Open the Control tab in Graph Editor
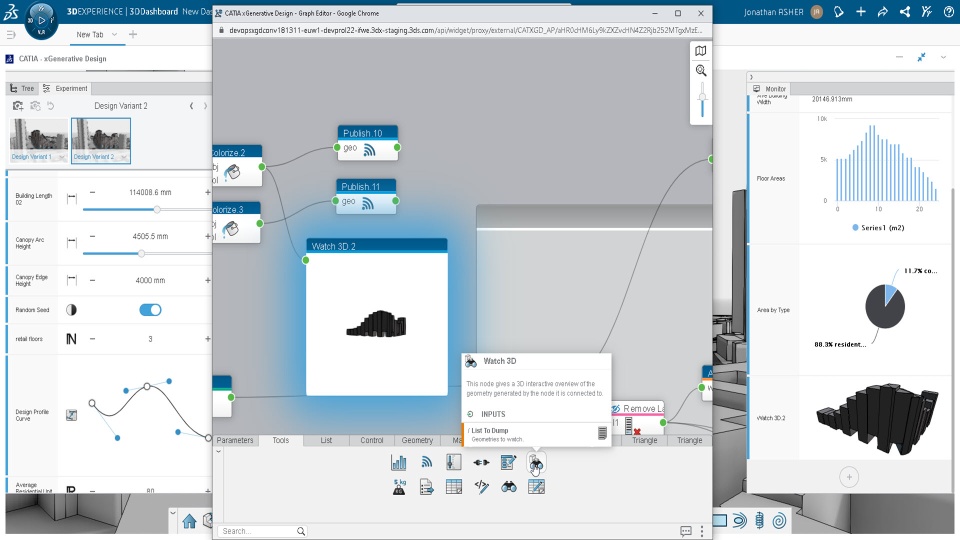 tap(372, 440)
